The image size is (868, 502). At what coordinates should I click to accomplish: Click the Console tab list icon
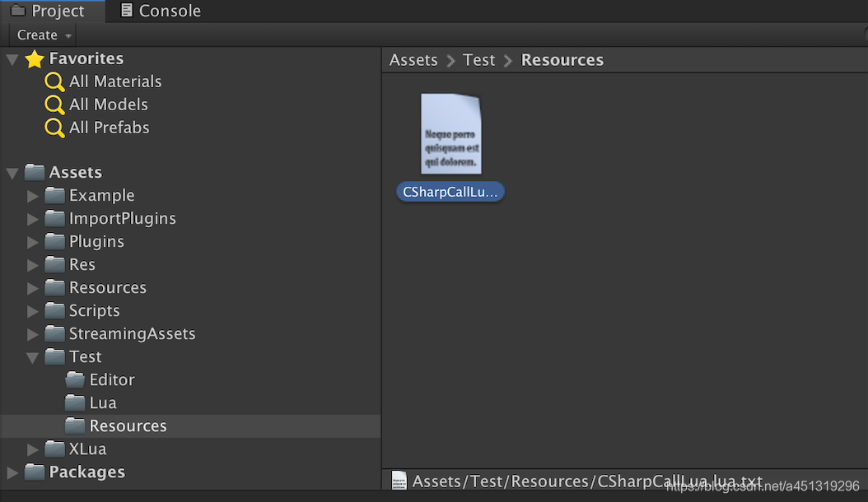point(126,11)
